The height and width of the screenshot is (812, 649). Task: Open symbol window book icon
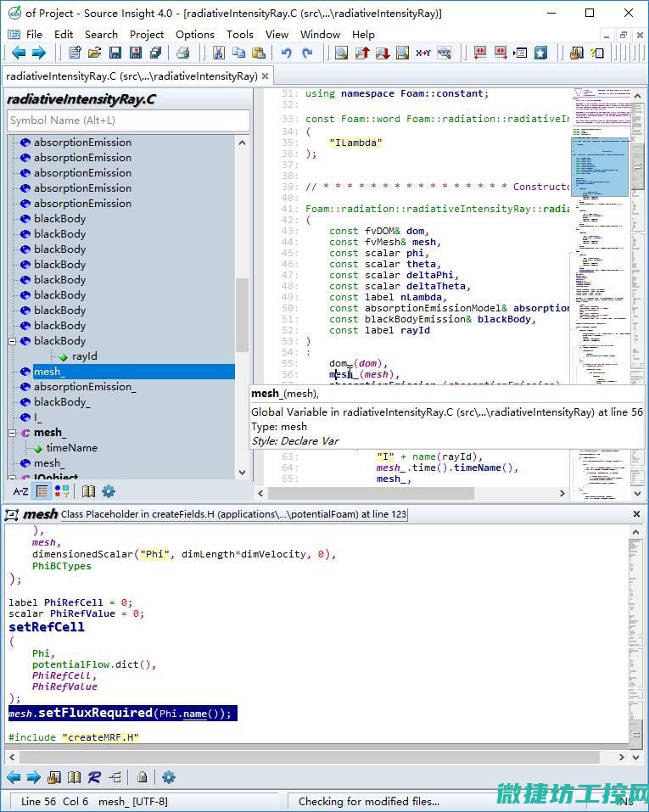pyautogui.click(x=88, y=491)
